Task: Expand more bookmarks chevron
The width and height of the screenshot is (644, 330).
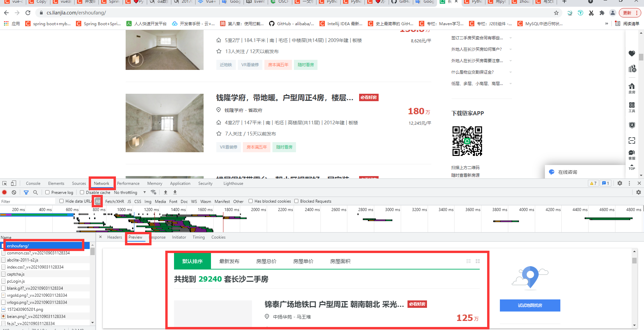Action: 606,24
